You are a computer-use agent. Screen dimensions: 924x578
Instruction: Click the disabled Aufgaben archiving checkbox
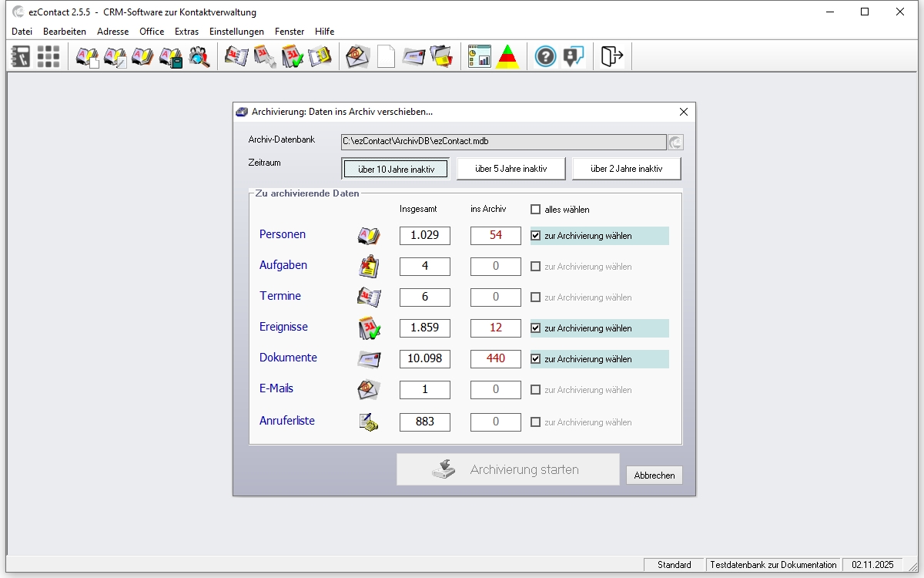point(536,267)
